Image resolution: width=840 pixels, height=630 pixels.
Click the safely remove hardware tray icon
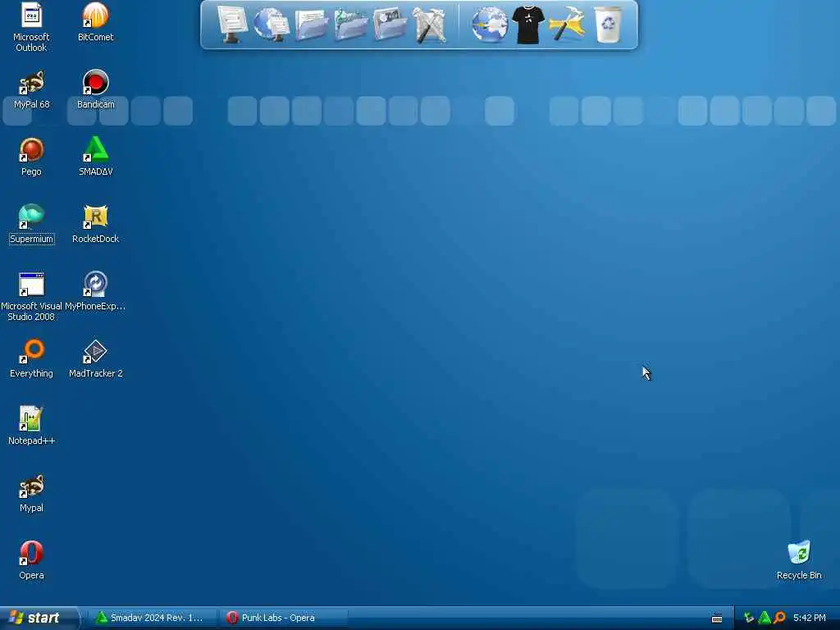coord(749,619)
